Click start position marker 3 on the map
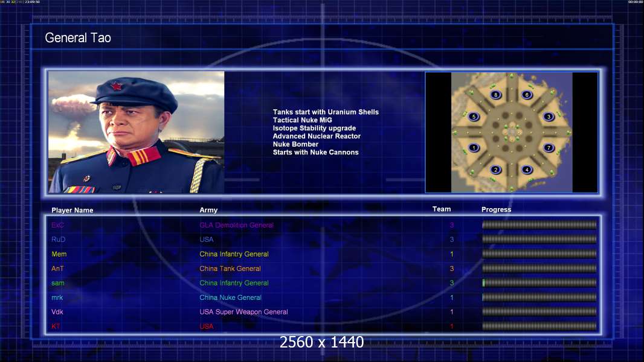The width and height of the screenshot is (644, 362). (549, 116)
